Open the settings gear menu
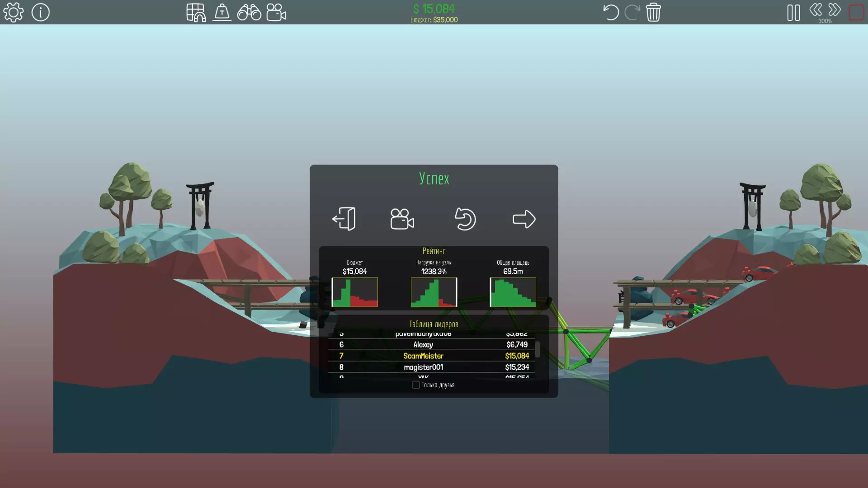 point(14,12)
